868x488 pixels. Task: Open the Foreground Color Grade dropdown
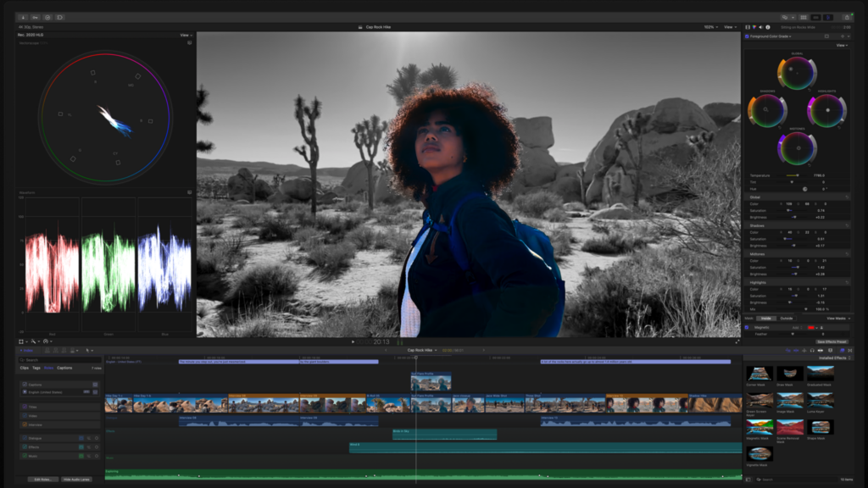(x=771, y=36)
